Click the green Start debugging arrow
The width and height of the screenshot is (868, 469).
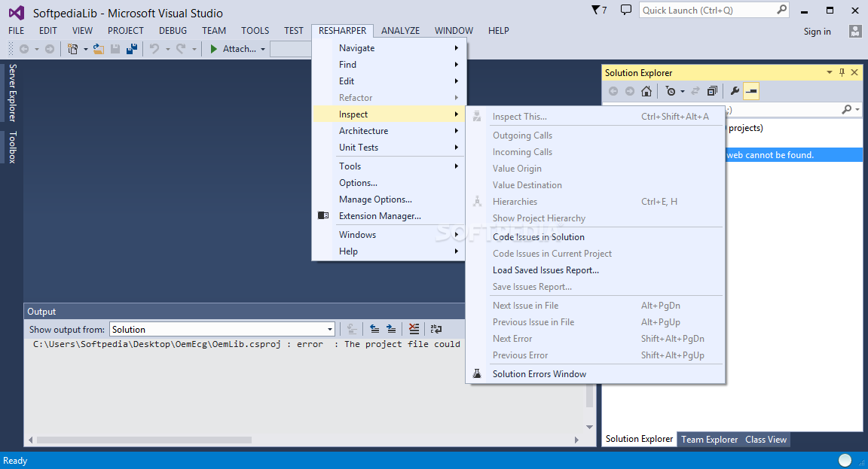(x=214, y=49)
